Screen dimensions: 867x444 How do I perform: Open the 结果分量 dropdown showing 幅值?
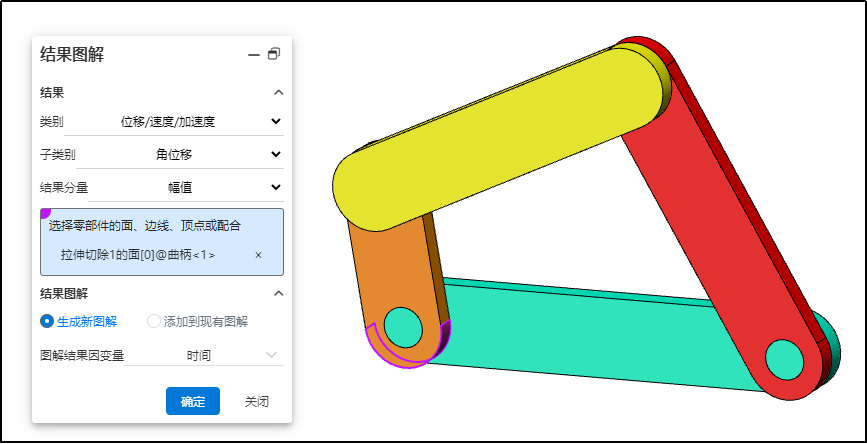276,187
